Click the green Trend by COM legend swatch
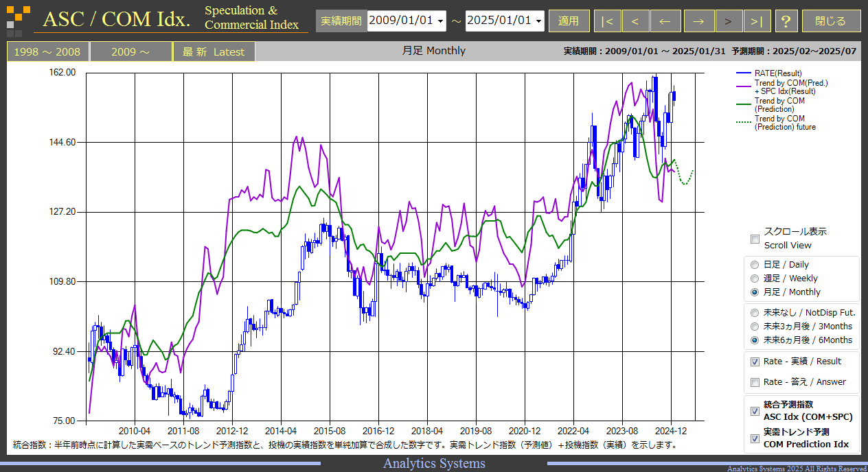868x472 pixels. click(744, 104)
